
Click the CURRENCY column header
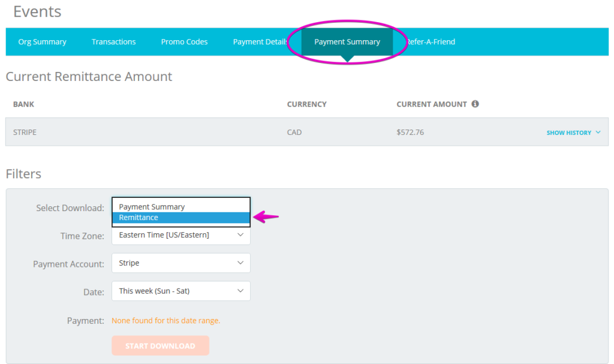tap(306, 104)
